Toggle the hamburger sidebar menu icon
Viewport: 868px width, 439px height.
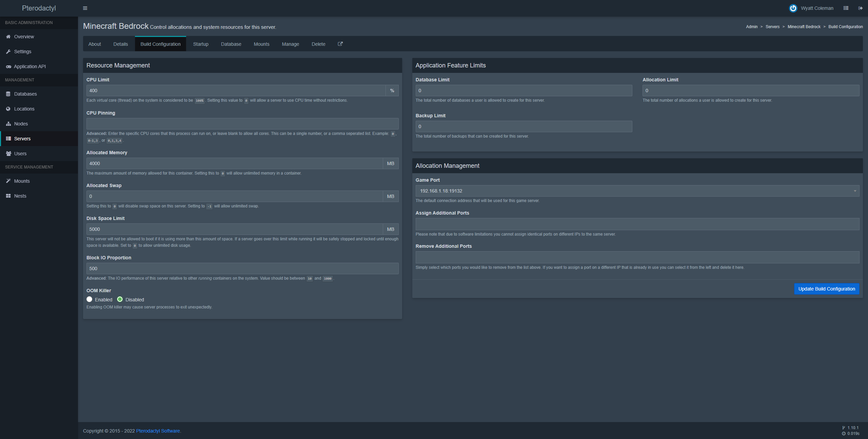pos(85,8)
